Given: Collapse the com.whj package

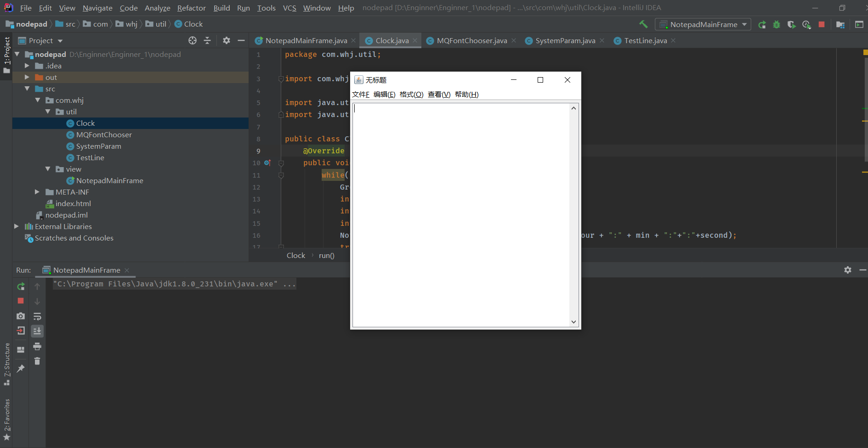Looking at the screenshot, I should point(38,100).
